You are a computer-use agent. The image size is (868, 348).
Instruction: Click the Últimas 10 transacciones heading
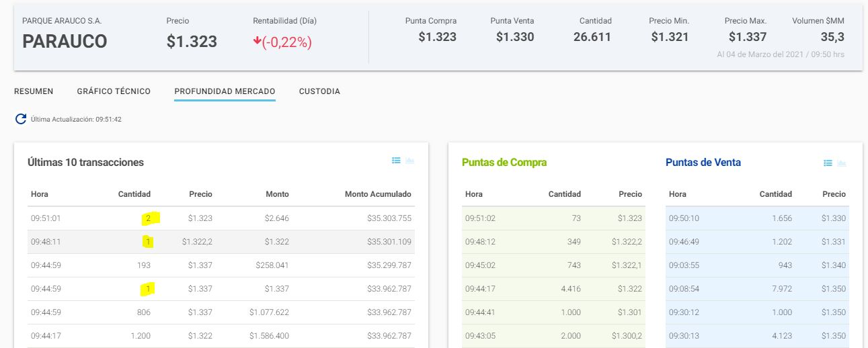point(85,162)
